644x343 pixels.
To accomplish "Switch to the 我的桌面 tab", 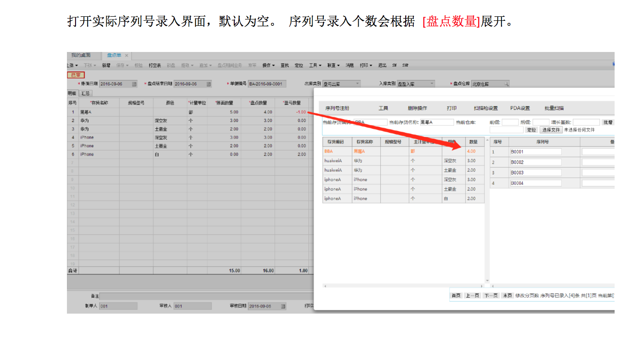I will [x=81, y=55].
